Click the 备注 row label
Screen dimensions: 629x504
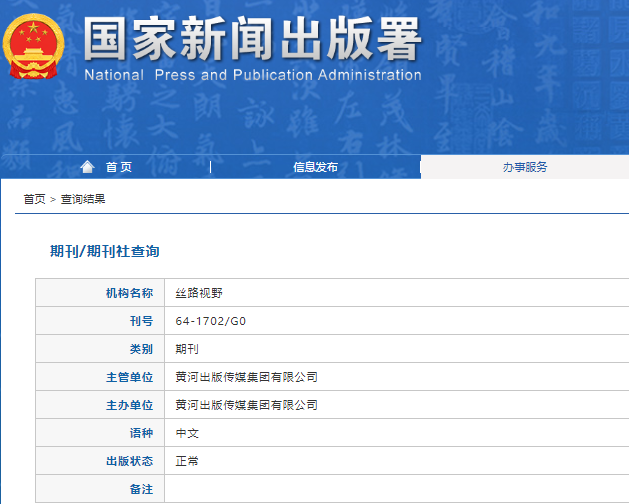[141, 489]
